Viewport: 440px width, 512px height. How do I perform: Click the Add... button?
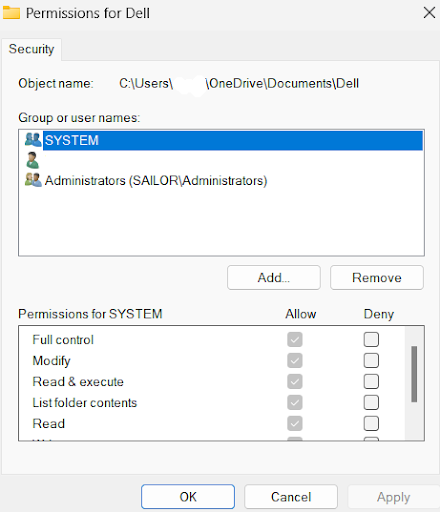click(x=274, y=277)
